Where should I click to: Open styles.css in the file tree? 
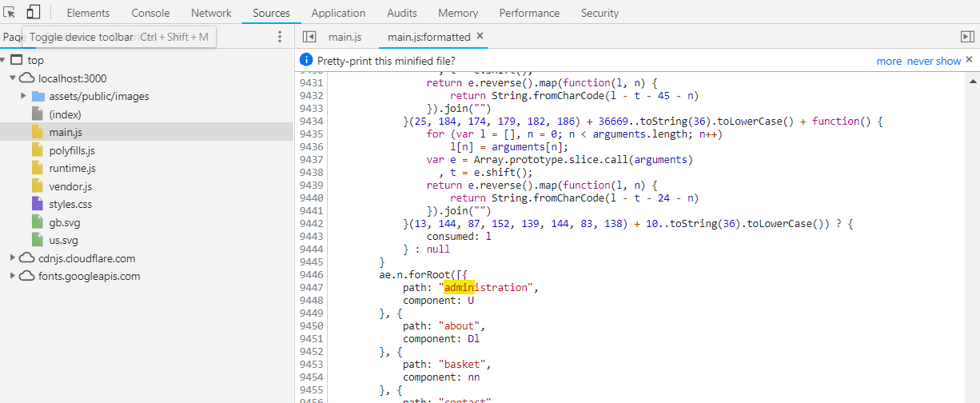pyautogui.click(x=70, y=204)
